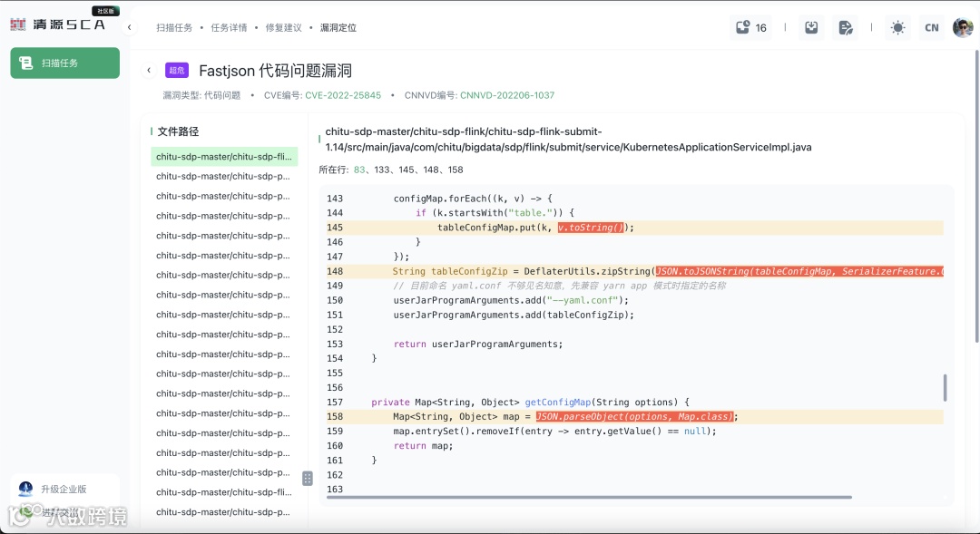
Task: Select 扫描任务 in the left sidebar
Action: tap(65, 63)
